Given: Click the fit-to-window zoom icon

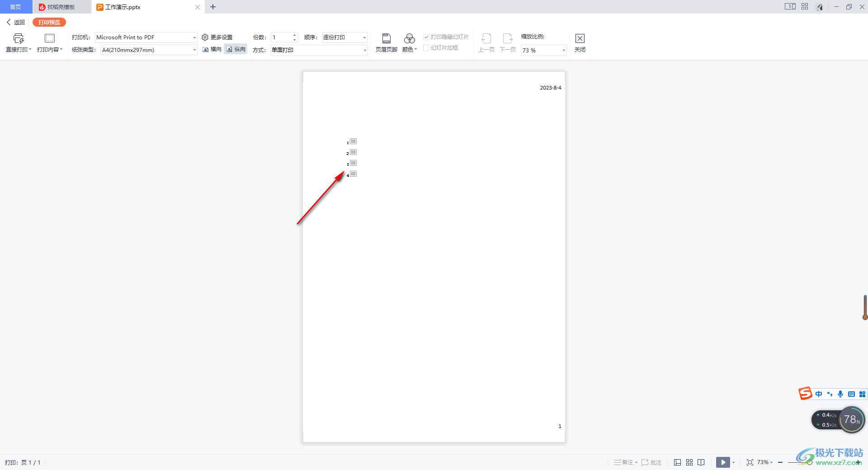Looking at the screenshot, I should (x=750, y=462).
